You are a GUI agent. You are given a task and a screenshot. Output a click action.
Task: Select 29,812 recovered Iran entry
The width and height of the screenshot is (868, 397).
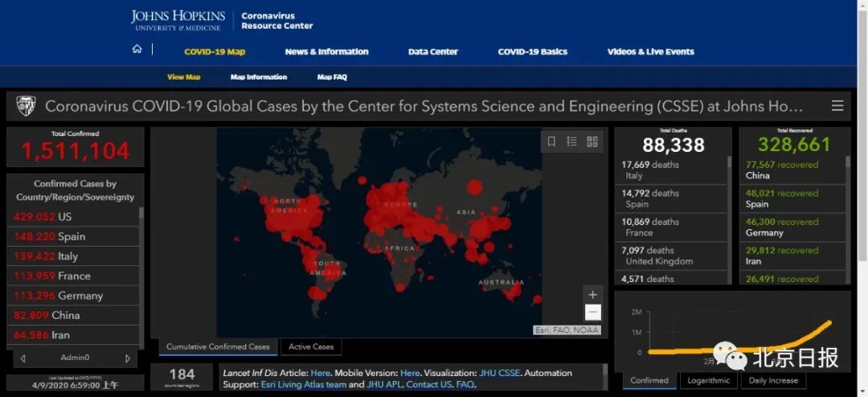tap(792, 256)
